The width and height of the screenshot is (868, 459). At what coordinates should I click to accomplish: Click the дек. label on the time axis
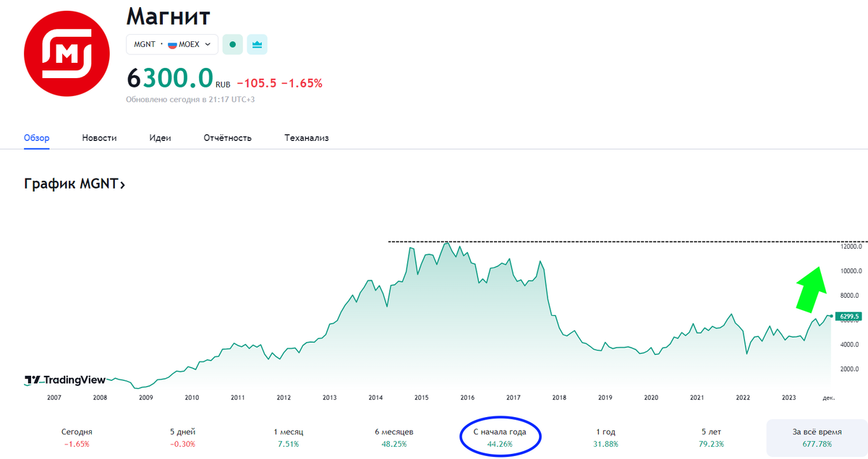coord(829,398)
